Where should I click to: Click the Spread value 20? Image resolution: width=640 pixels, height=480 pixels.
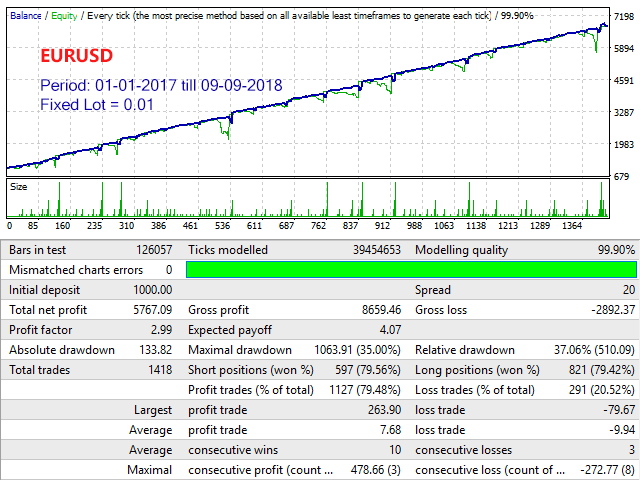coord(629,290)
